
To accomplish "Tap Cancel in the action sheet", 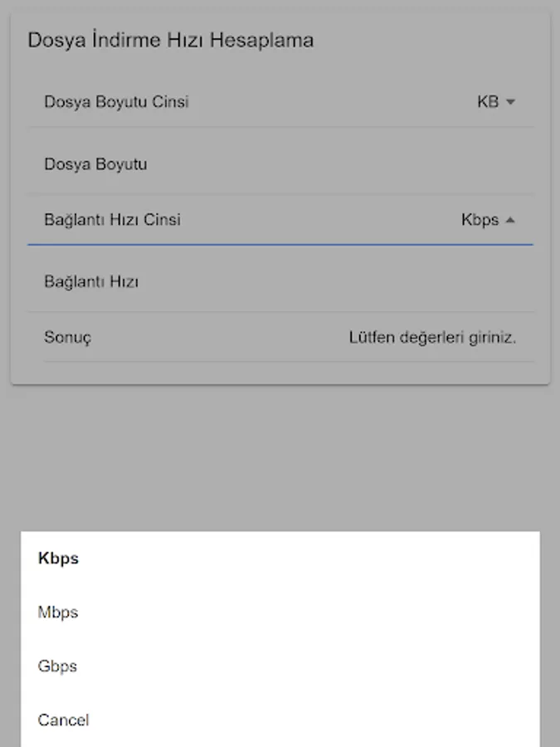I will click(280, 720).
